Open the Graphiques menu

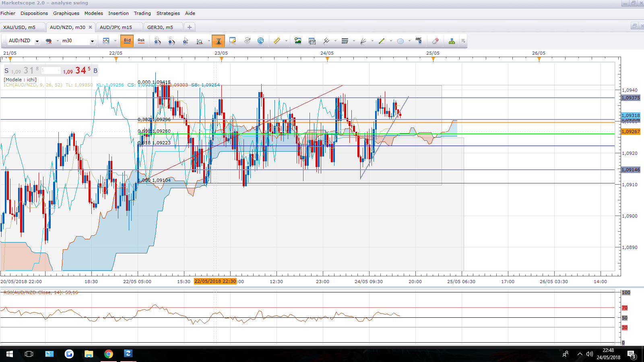(x=66, y=13)
